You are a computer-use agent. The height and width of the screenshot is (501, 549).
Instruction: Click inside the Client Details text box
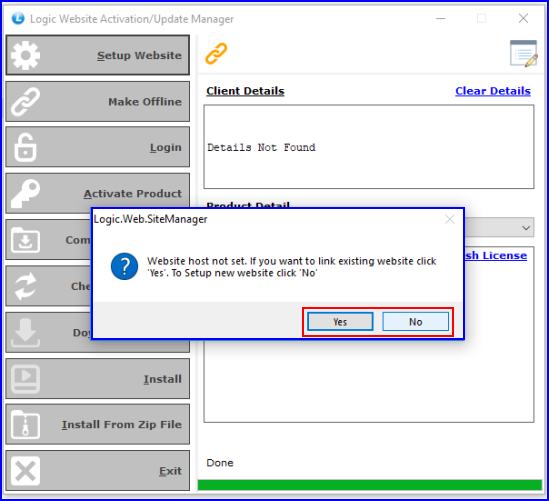click(369, 147)
